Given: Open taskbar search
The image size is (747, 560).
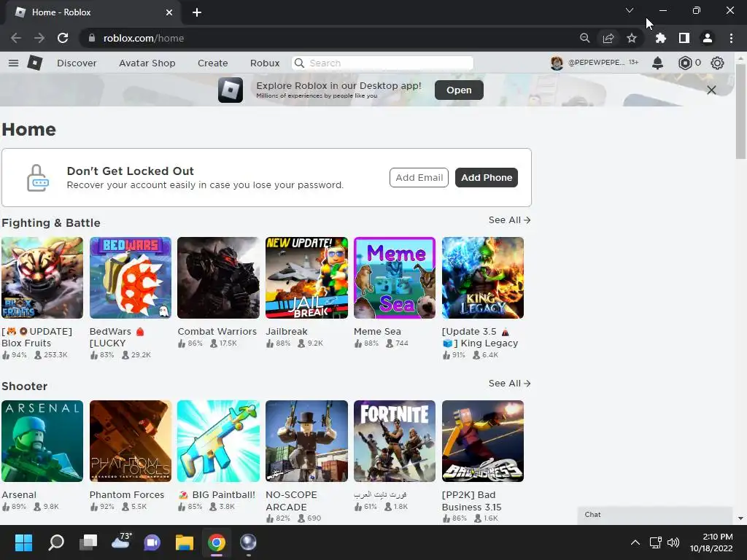Looking at the screenshot, I should (56, 542).
